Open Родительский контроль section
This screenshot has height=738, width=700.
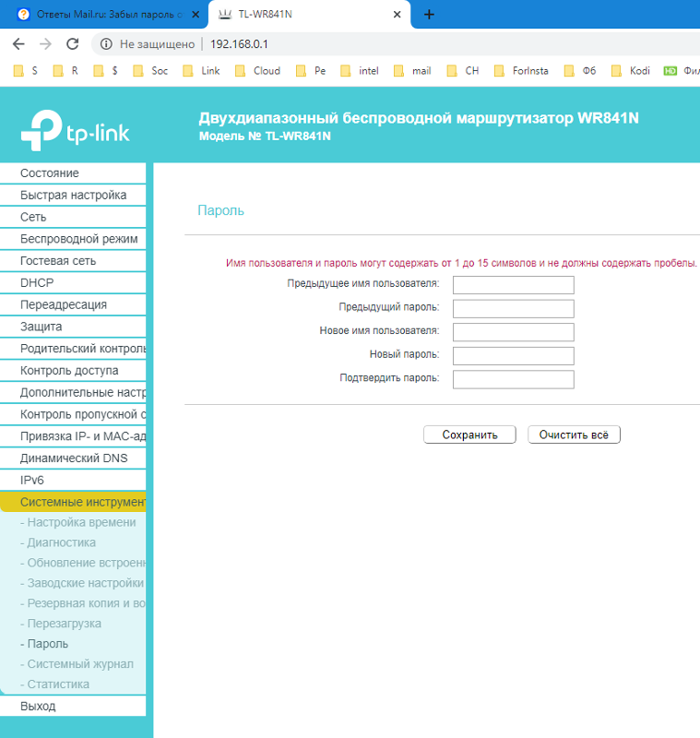pyautogui.click(x=73, y=349)
